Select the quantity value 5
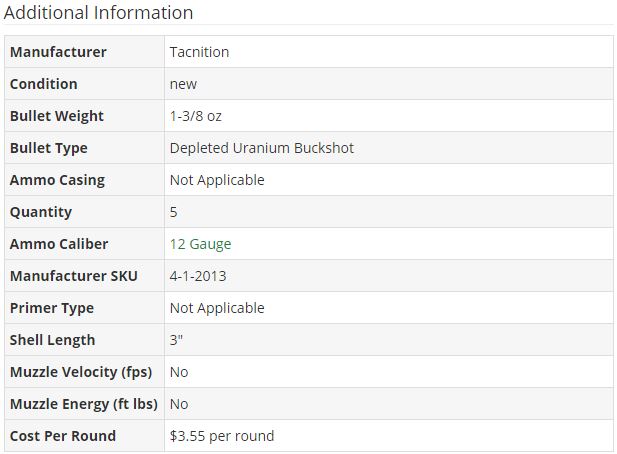This screenshot has width=617, height=454. coord(174,212)
